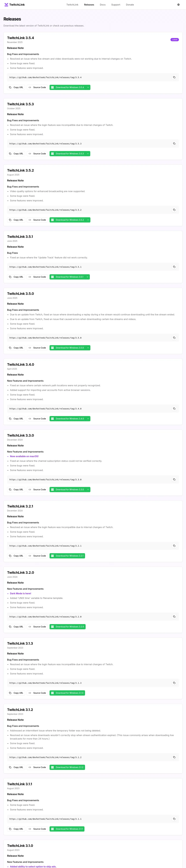The width and height of the screenshot is (186, 868).
Task: Copy the 3.5.4 release URL via clipboard icon
Action: [174, 78]
